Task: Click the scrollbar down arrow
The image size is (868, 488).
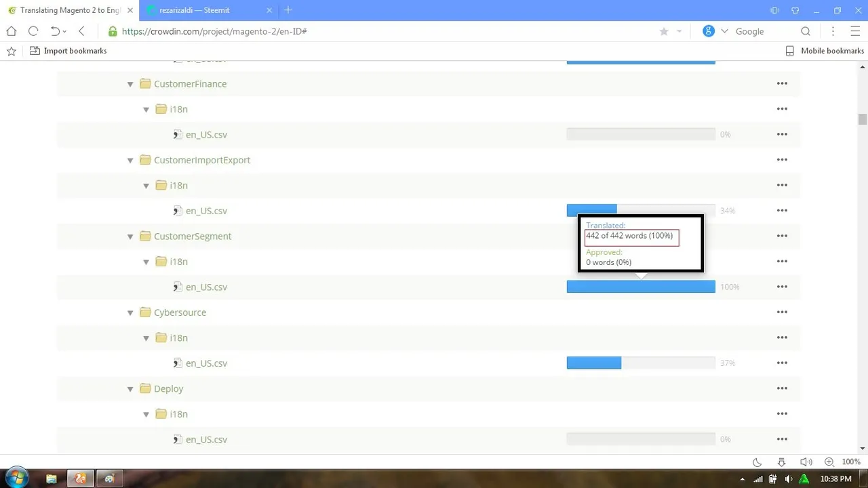Action: coord(863,449)
